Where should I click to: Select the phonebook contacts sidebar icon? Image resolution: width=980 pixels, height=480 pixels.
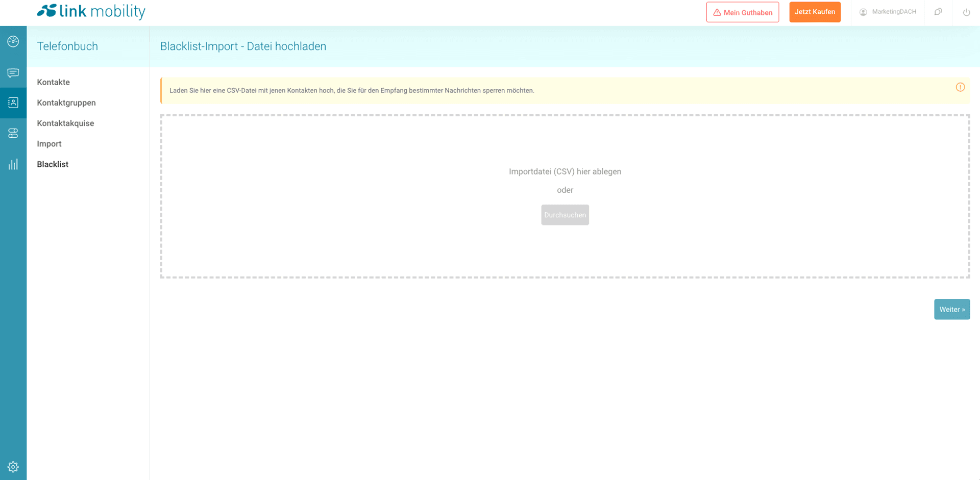pyautogui.click(x=13, y=103)
